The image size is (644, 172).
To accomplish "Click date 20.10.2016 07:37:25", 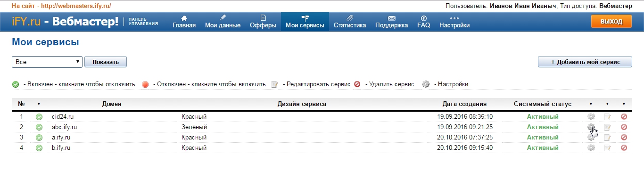I will [465, 137].
